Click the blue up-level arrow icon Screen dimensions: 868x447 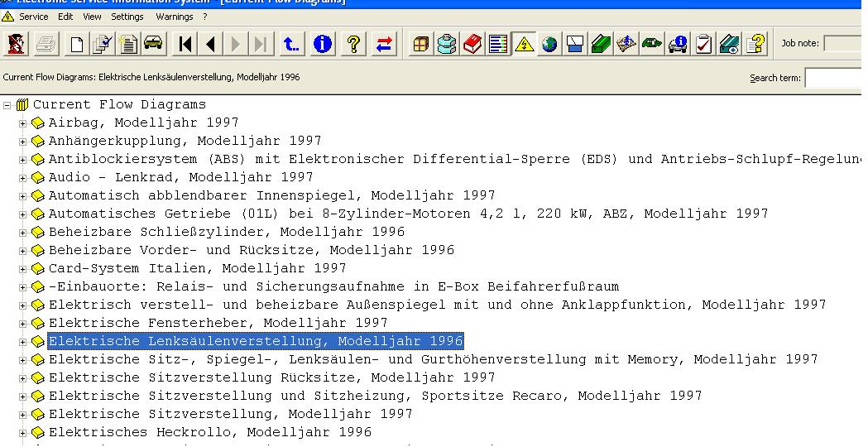(291, 44)
